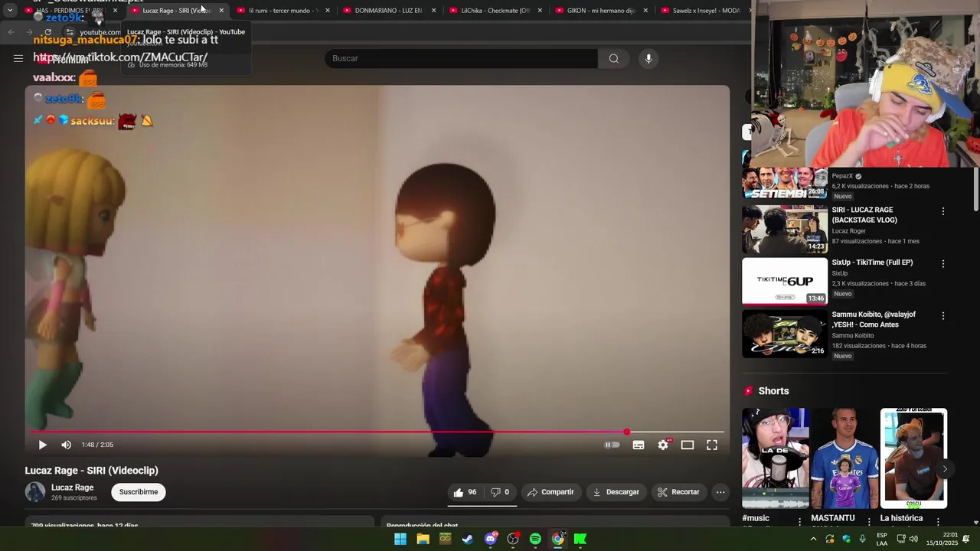Click the Compartir share button
Viewport: 980px width, 551px height.
[x=550, y=492]
